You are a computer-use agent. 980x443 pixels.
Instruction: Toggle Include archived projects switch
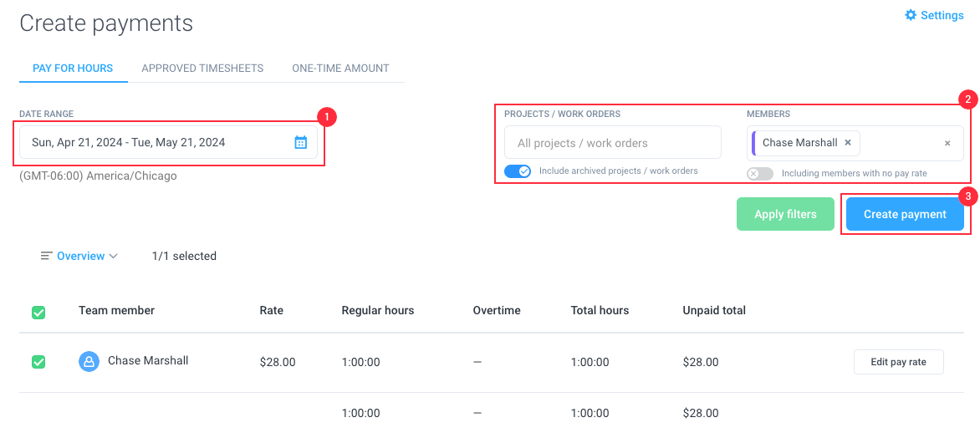(x=518, y=171)
